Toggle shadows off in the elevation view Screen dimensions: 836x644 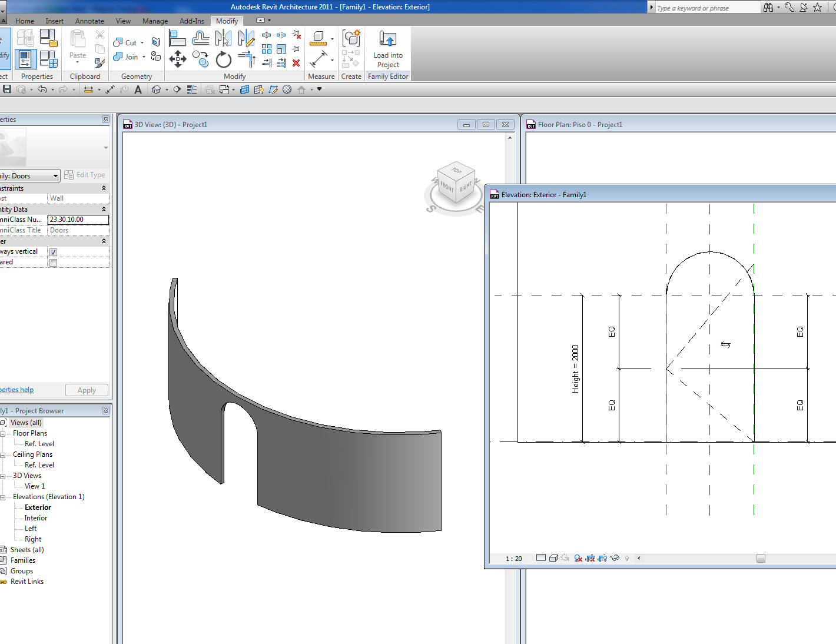(x=565, y=558)
